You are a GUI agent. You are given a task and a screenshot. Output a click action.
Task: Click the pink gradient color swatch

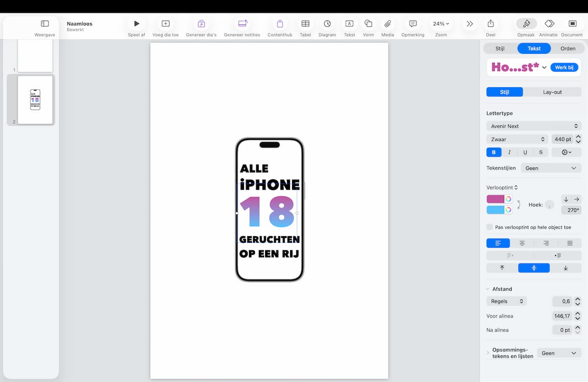(x=495, y=199)
